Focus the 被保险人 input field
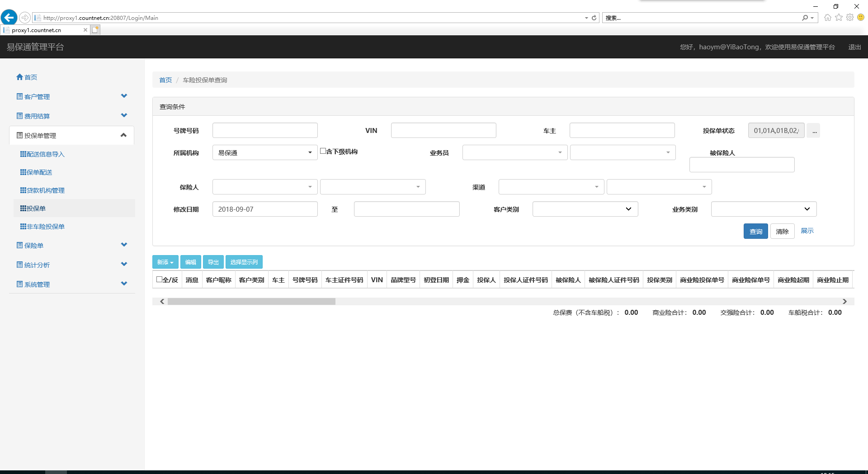This screenshot has height=474, width=868. coord(742,165)
